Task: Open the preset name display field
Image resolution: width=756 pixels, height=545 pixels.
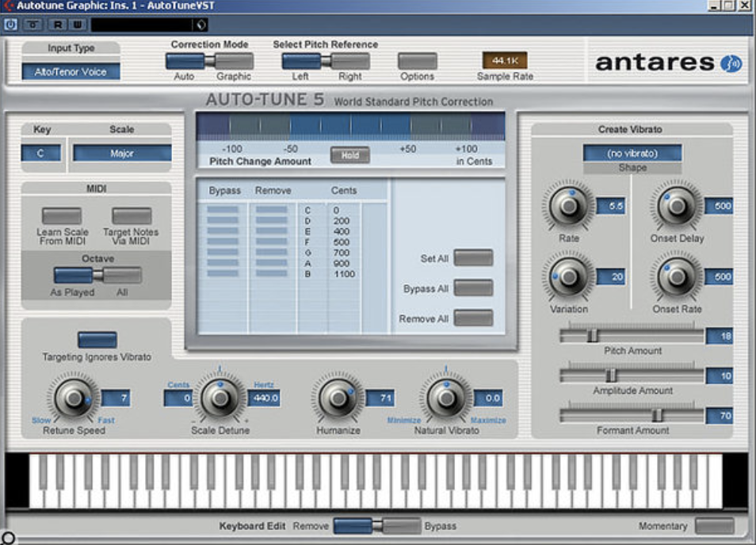Action: coord(143,25)
